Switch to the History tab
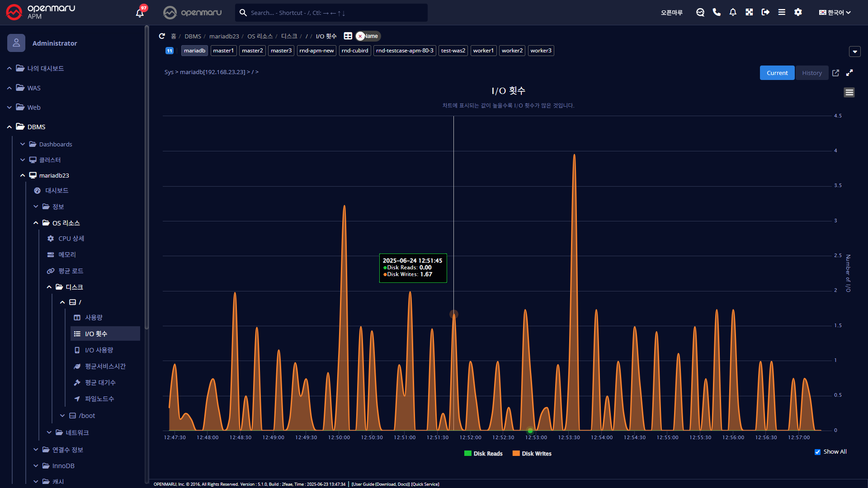Viewport: 868px width, 488px height. [x=811, y=73]
